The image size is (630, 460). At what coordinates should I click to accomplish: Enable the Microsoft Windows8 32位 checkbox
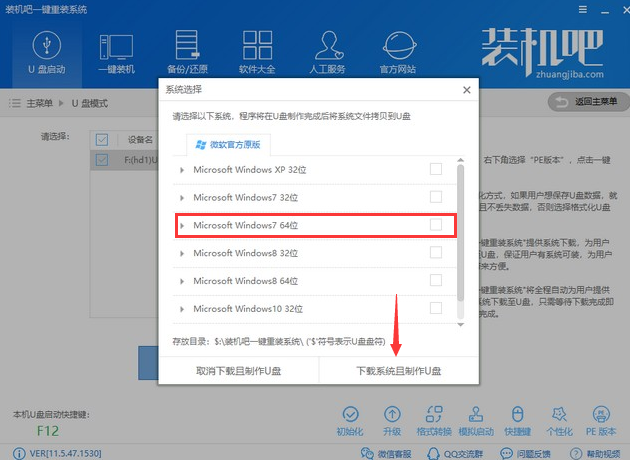pos(435,253)
